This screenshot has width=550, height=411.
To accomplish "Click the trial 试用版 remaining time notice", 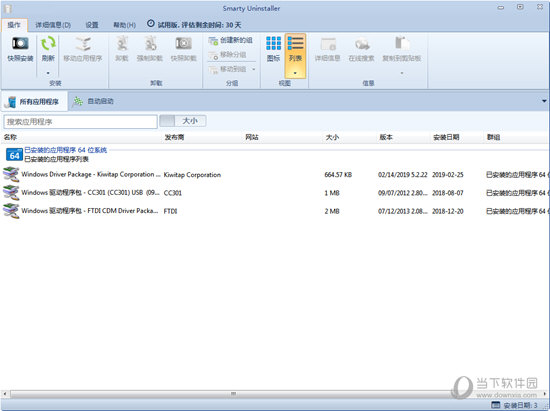I will pyautogui.click(x=199, y=25).
